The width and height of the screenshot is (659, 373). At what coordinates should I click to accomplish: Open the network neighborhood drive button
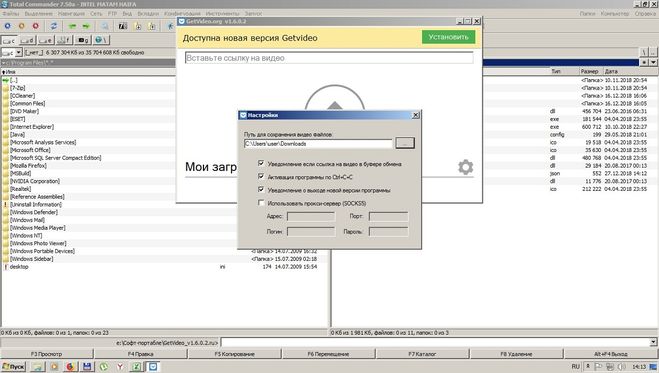pos(101,40)
